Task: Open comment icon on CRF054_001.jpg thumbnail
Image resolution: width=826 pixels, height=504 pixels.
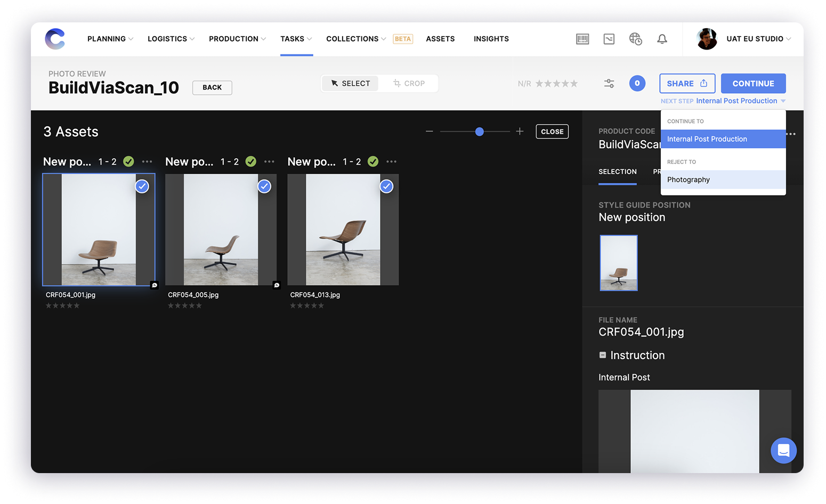Action: [155, 285]
